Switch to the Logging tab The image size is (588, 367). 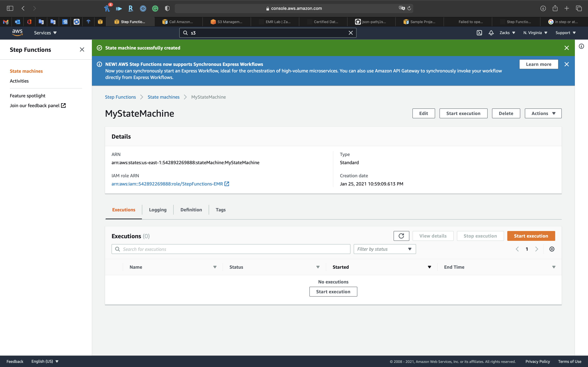(158, 210)
